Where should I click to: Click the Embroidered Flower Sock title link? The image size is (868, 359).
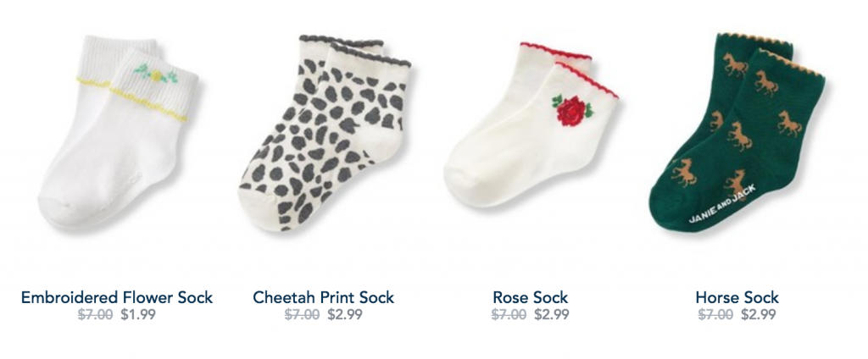(x=117, y=297)
